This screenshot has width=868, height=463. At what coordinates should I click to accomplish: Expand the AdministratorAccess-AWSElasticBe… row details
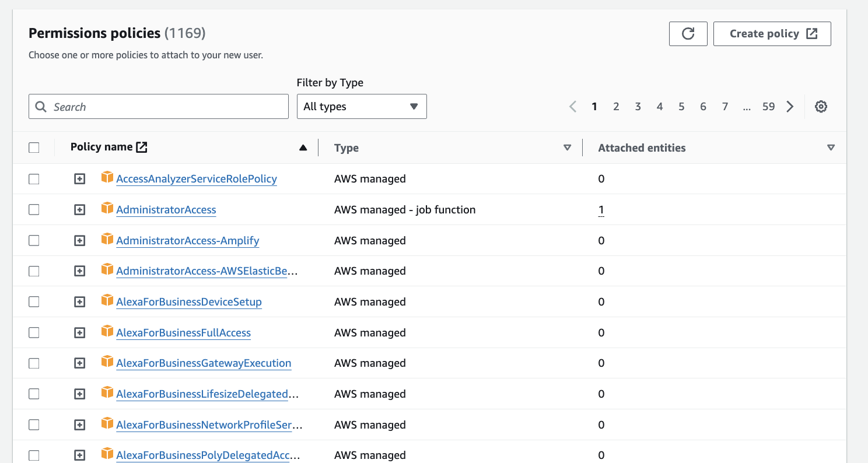(80, 271)
